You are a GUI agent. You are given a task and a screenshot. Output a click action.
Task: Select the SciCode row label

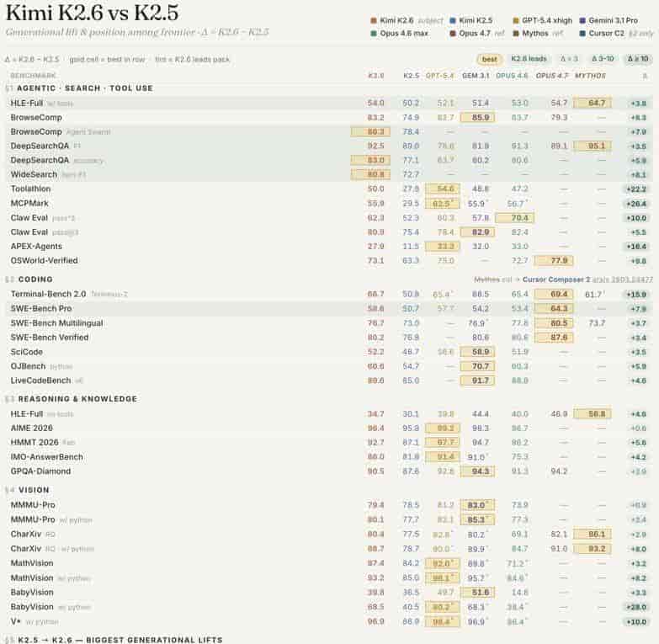click(x=26, y=352)
